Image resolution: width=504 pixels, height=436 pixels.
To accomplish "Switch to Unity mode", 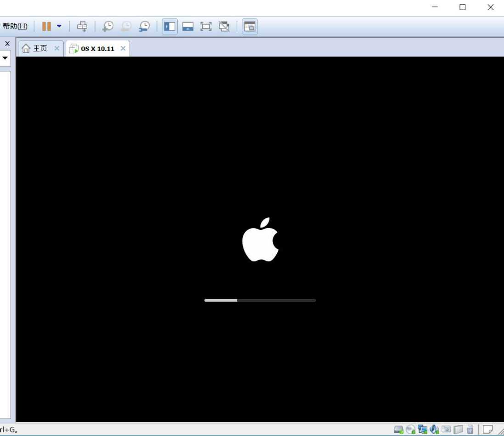I will [x=224, y=26].
